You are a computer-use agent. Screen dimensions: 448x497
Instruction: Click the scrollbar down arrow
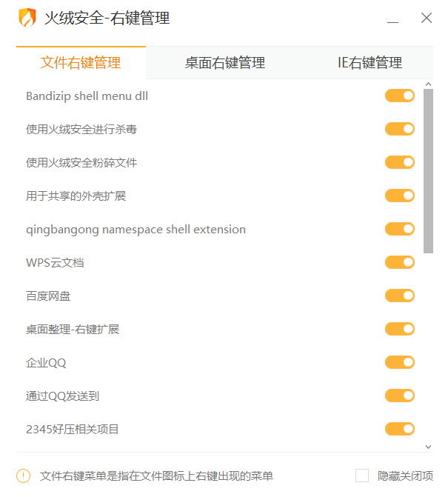(428, 447)
